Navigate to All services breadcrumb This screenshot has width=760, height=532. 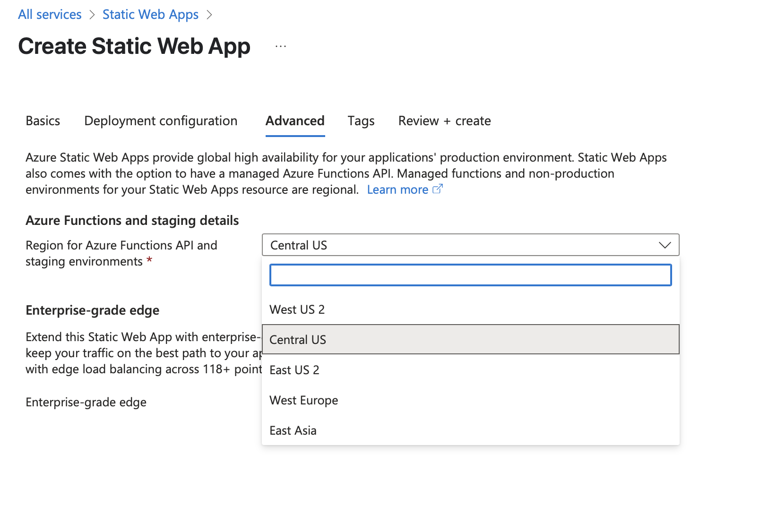click(50, 15)
